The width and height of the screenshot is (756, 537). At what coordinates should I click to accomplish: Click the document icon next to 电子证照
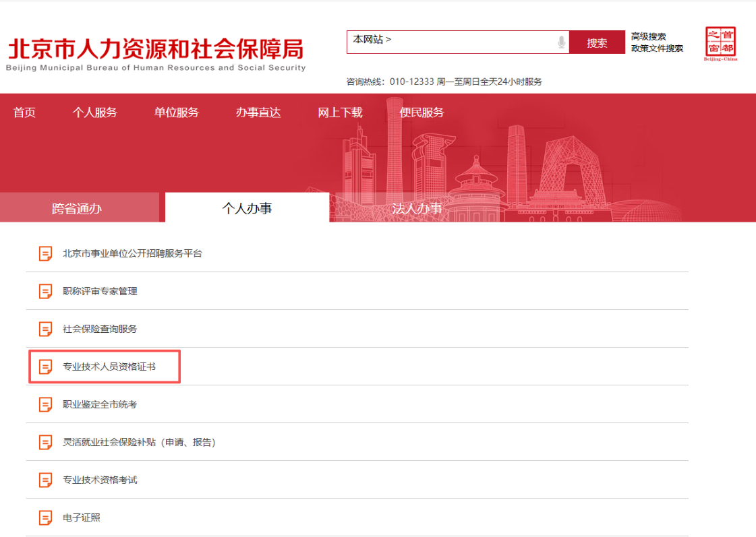coord(45,517)
